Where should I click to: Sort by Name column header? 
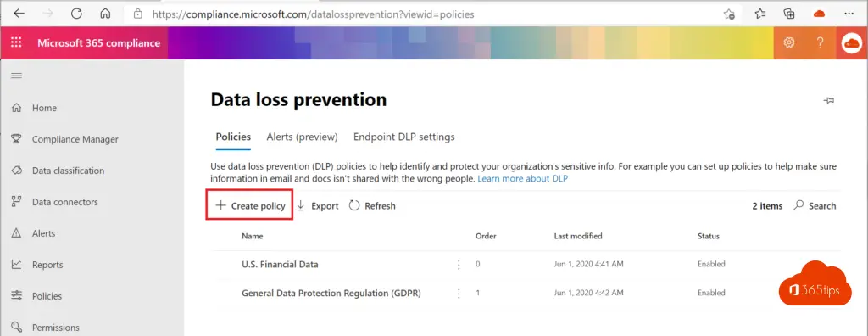click(253, 236)
